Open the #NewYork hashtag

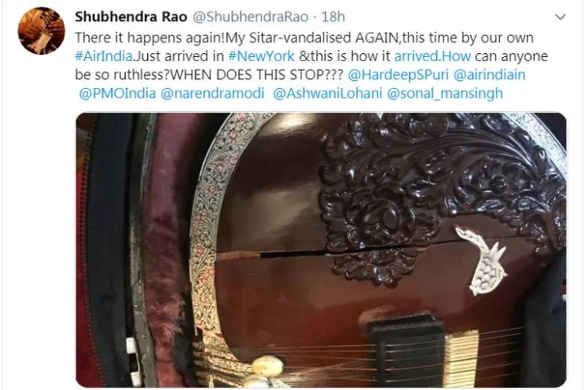pos(261,56)
